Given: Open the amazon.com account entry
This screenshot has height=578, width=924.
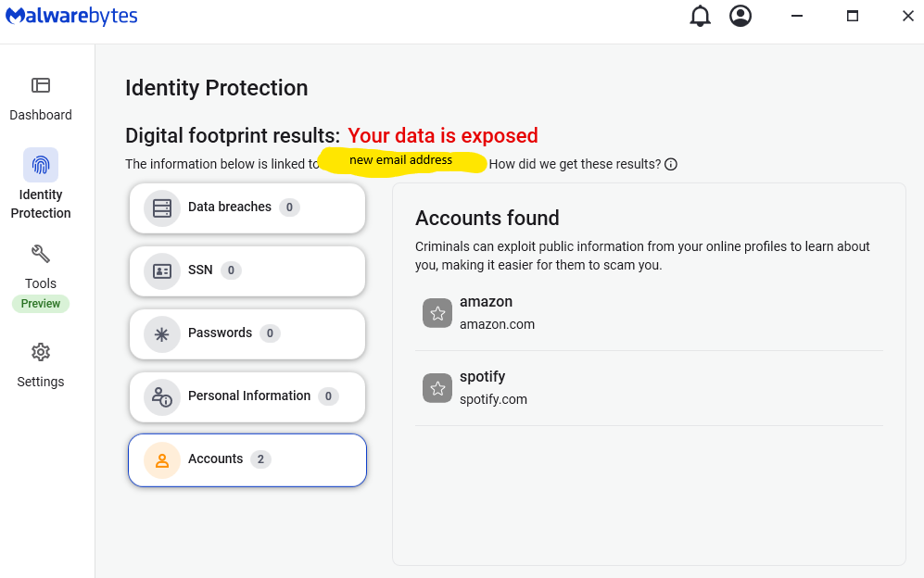Looking at the screenshot, I should tap(649, 313).
